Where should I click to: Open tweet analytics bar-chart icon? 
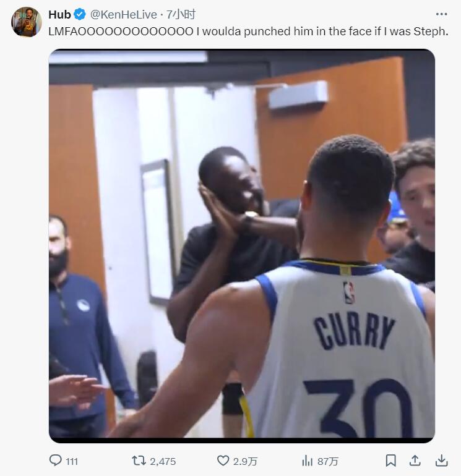[307, 461]
